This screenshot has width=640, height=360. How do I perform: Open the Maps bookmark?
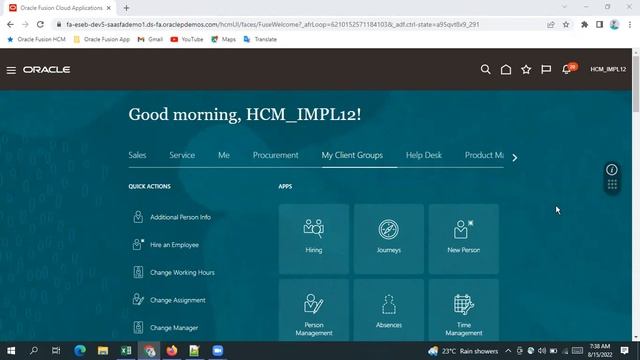click(x=223, y=39)
